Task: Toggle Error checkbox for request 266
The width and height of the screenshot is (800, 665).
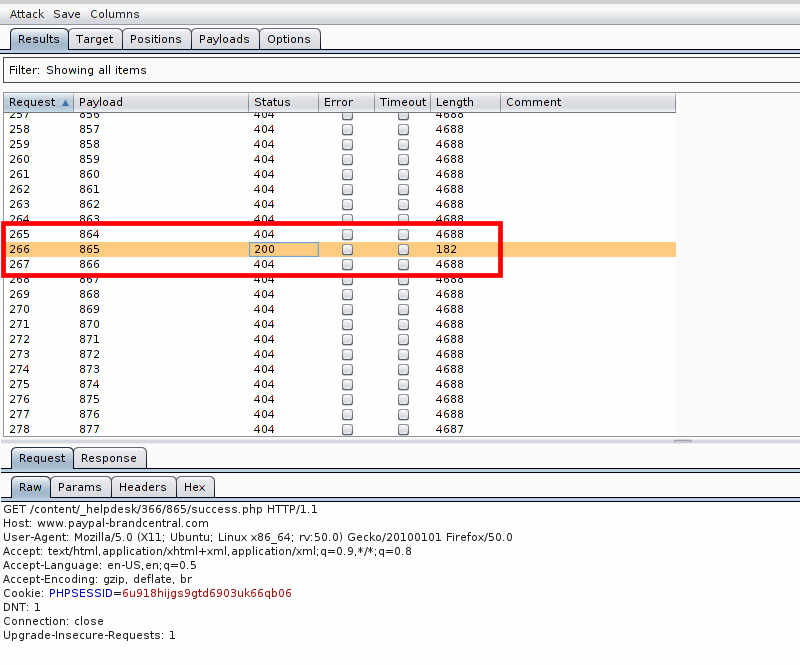Action: [347, 249]
